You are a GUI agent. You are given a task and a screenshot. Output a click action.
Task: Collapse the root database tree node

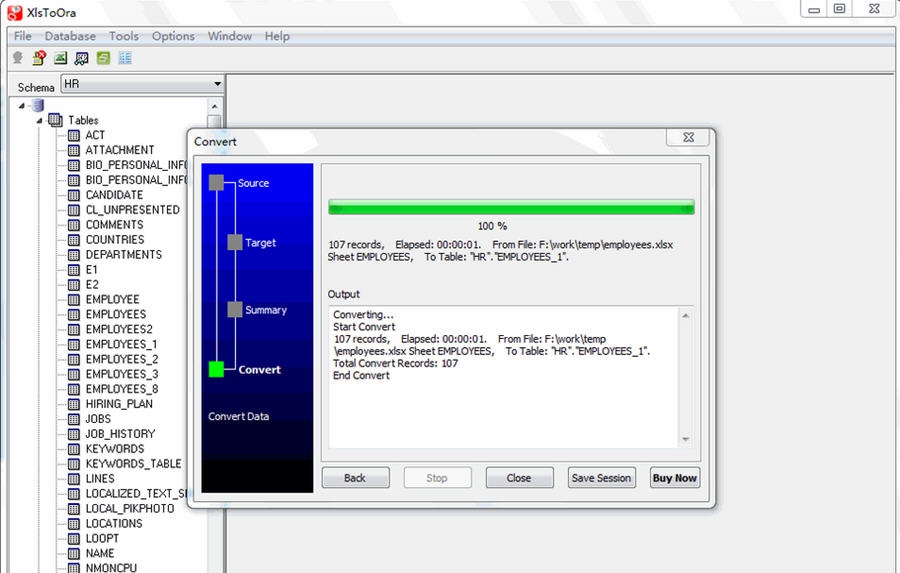(x=22, y=106)
